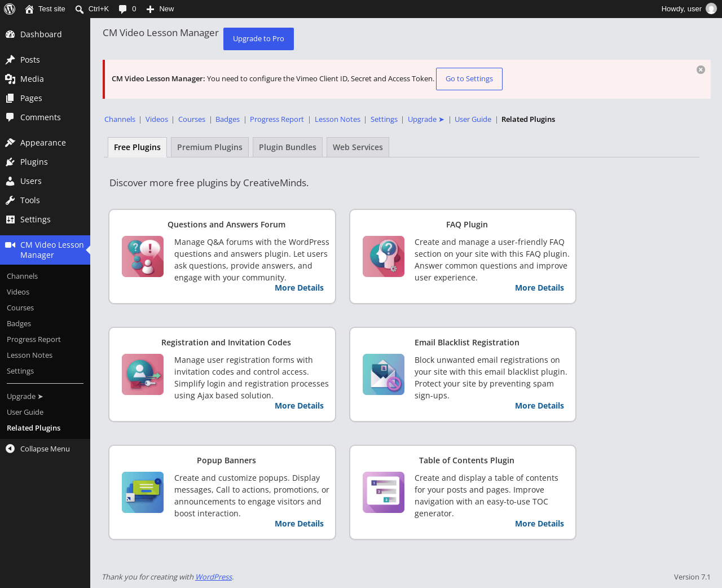
Task: Open Settings in the top navigation links
Action: pyautogui.click(x=384, y=120)
